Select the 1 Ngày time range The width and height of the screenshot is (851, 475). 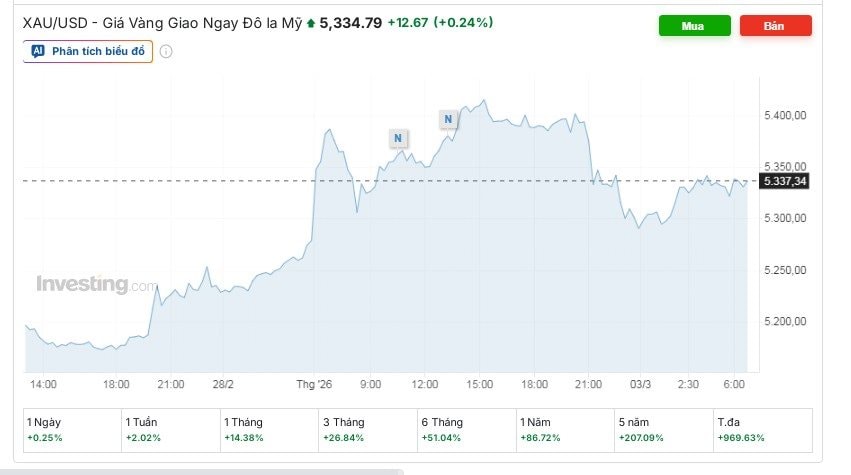(70, 430)
